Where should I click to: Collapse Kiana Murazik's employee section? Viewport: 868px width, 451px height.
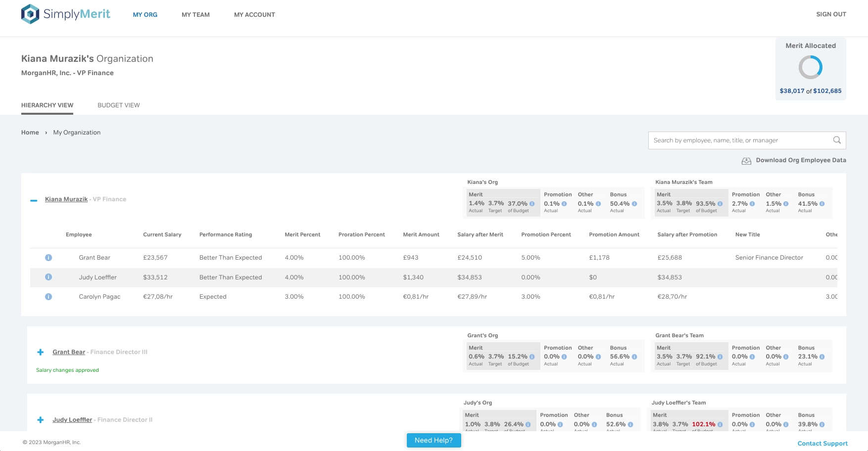[33, 200]
